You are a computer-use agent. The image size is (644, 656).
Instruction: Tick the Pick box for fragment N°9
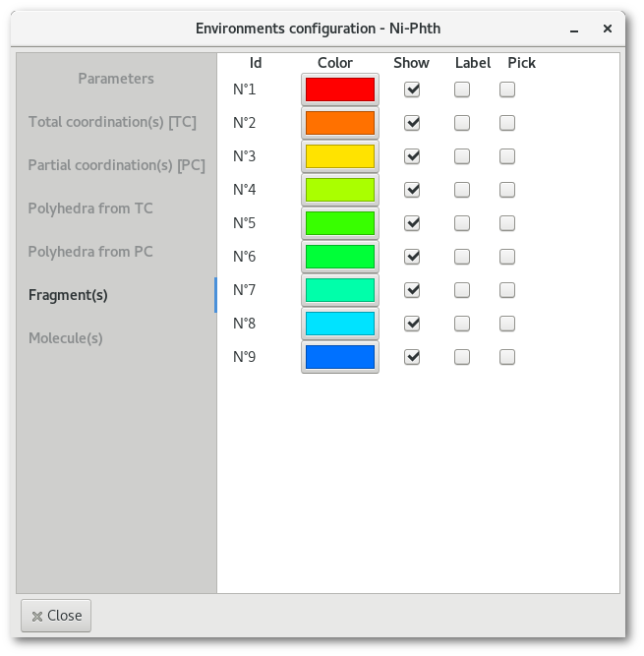[507, 357]
